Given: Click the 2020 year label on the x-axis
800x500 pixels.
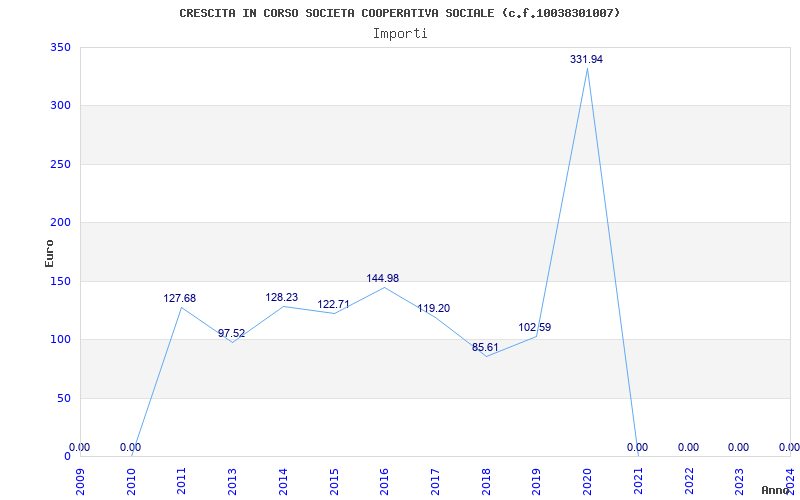Looking at the screenshot, I should (x=588, y=482).
